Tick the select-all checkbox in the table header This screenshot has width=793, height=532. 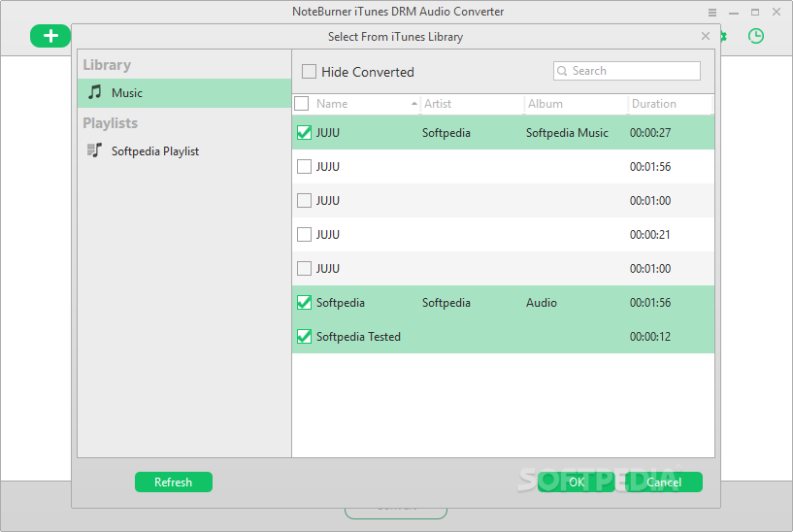point(302,104)
